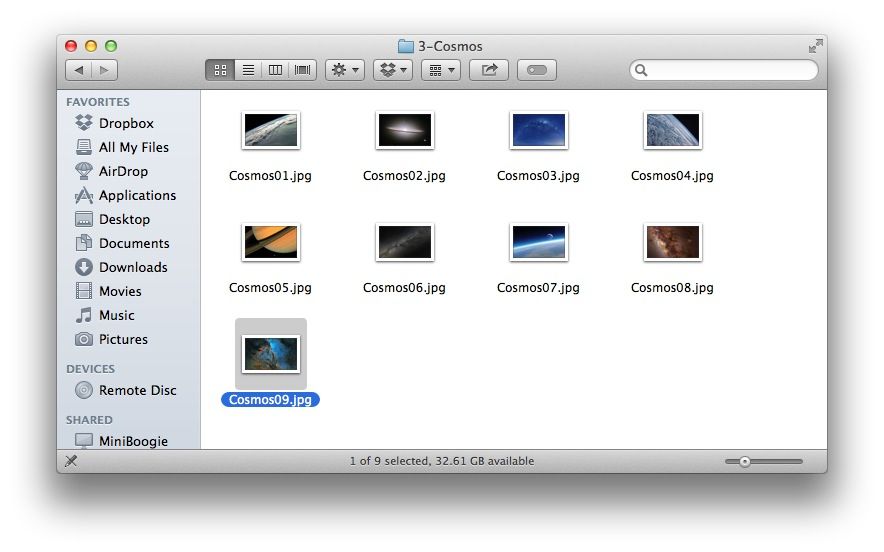Open the Applications folder from sidebar

pyautogui.click(x=136, y=195)
